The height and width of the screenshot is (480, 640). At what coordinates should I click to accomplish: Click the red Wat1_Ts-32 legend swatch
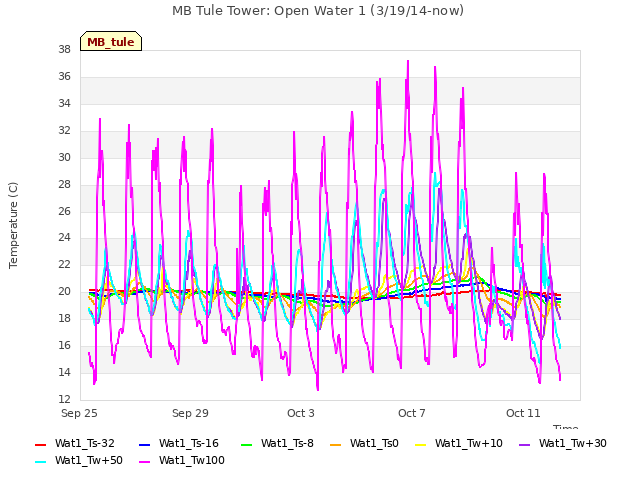[x=40, y=444]
